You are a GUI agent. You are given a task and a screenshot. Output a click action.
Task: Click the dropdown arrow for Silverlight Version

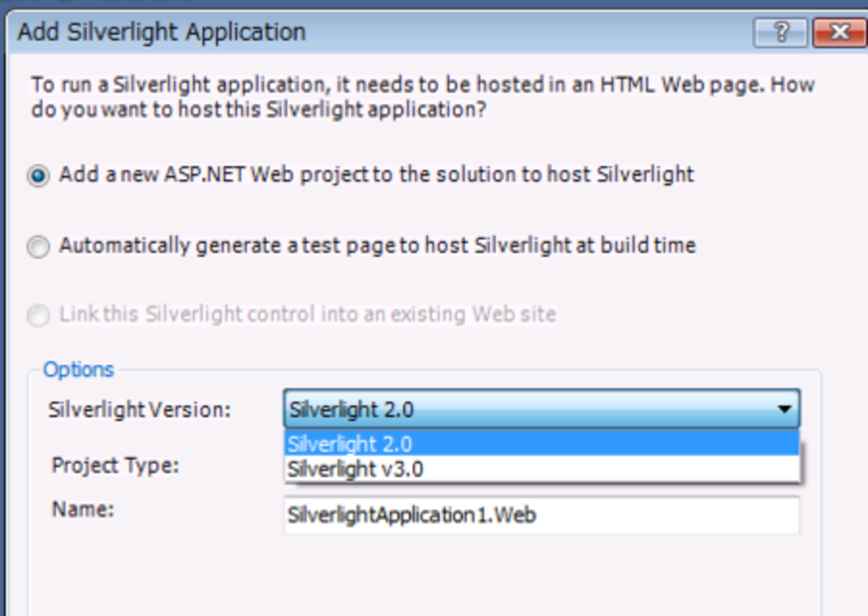(785, 410)
